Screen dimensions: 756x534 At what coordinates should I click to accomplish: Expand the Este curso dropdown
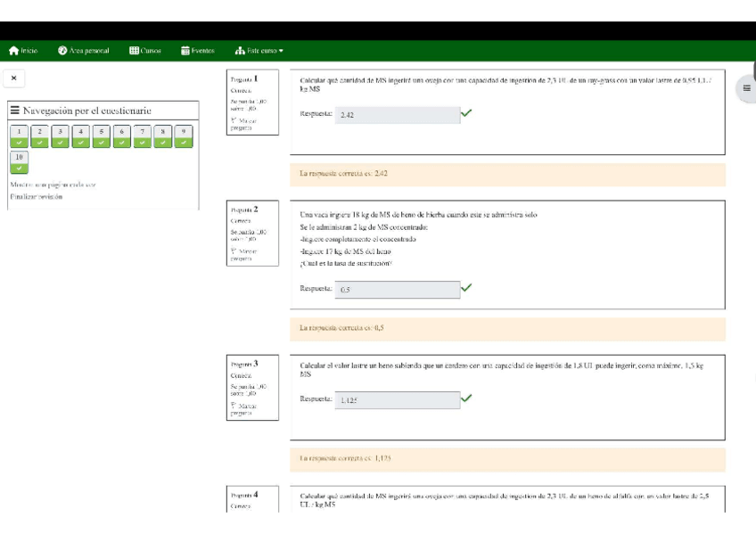(259, 51)
